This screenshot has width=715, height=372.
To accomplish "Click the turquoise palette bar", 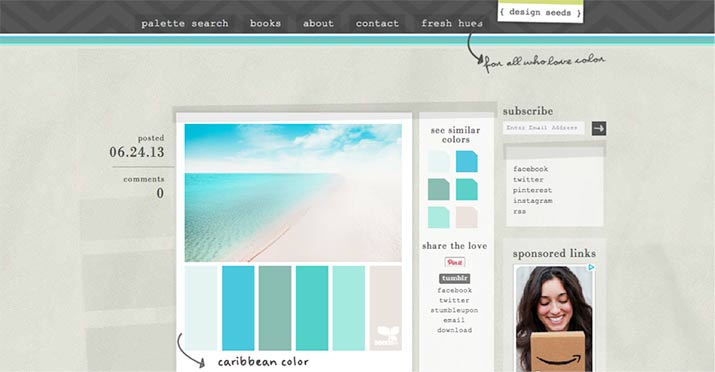I will [x=312, y=308].
